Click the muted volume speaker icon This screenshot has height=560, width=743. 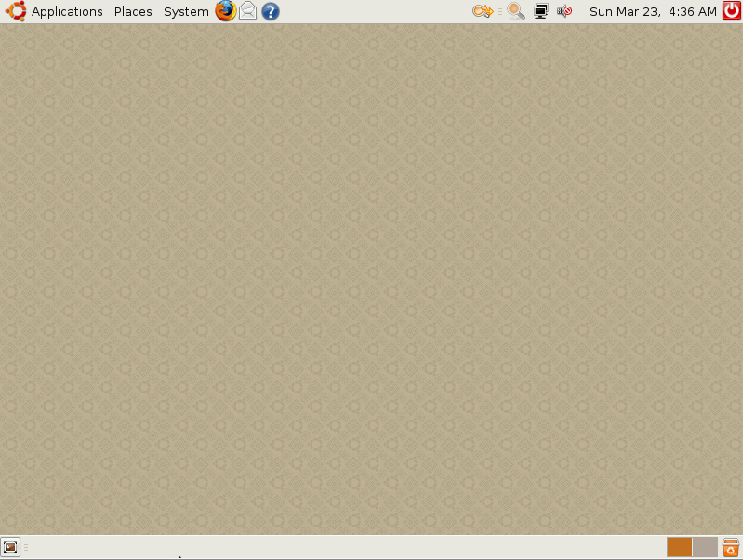click(564, 11)
